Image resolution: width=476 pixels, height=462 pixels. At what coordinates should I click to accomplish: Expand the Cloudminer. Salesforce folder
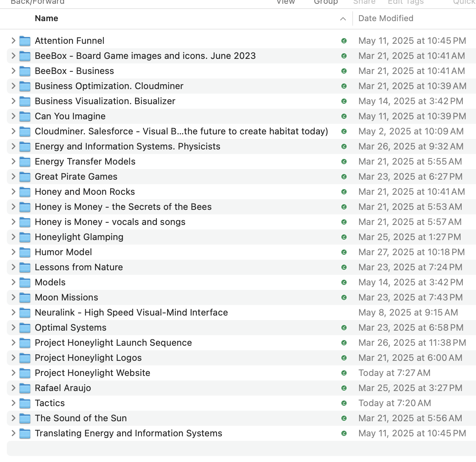point(13,131)
